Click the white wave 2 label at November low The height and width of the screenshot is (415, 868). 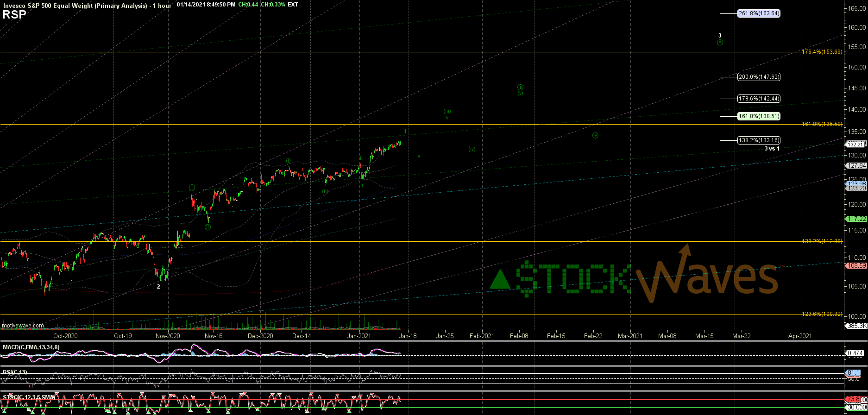(x=158, y=287)
